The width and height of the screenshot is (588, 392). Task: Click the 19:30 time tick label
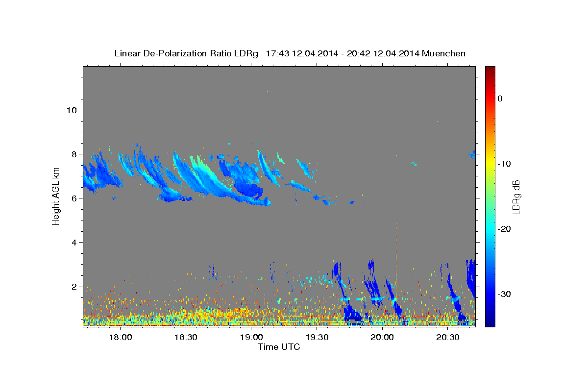pyautogui.click(x=317, y=338)
